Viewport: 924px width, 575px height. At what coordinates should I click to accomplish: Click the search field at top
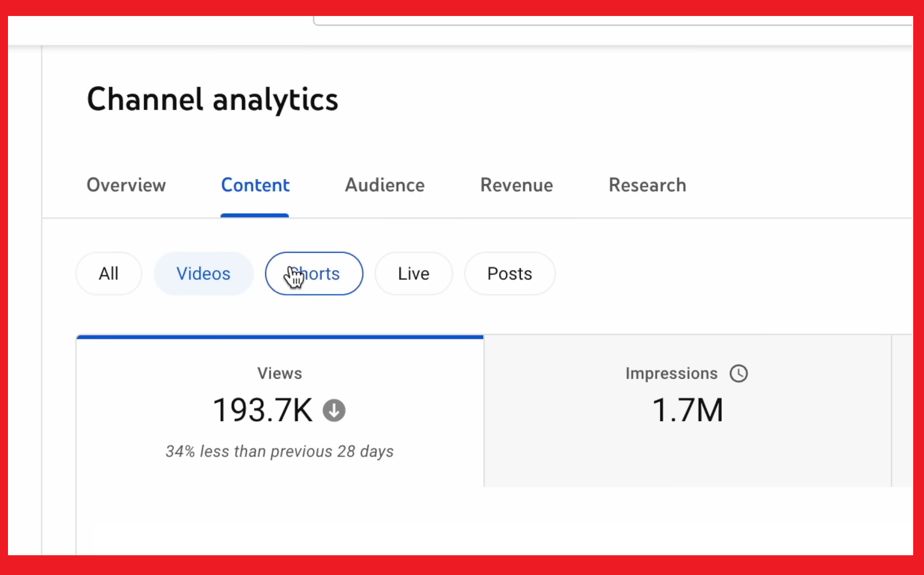(612, 20)
